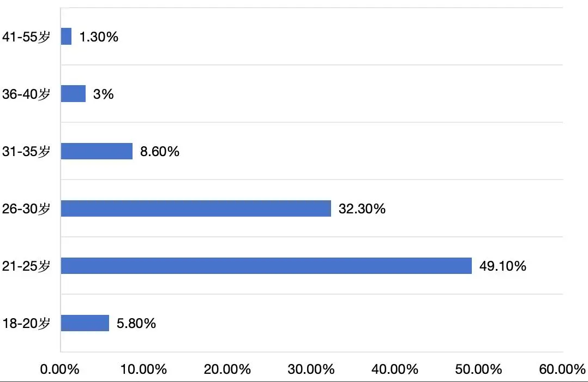Select the 30.00% axis tick label
The height and width of the screenshot is (382, 588).
point(311,368)
